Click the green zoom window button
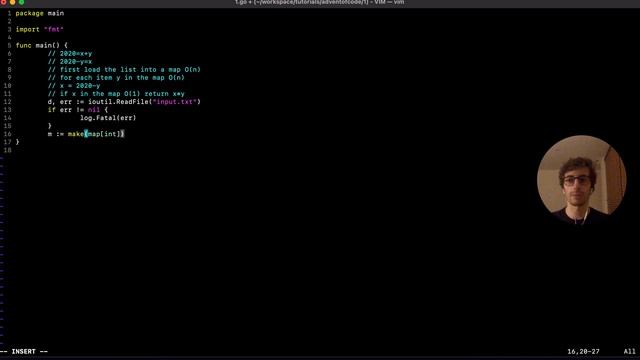Screen dimensions: 640x360 (21, 2)
